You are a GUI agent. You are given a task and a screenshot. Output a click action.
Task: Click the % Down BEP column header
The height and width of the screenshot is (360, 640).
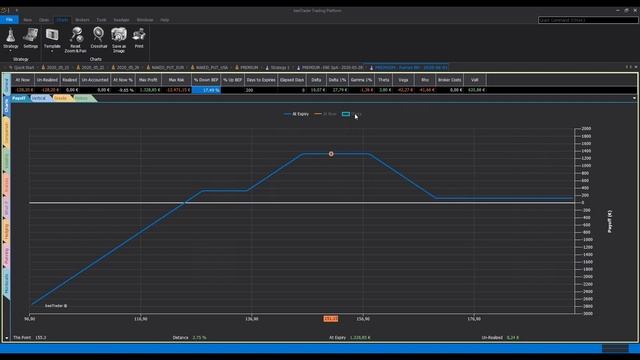pos(206,80)
